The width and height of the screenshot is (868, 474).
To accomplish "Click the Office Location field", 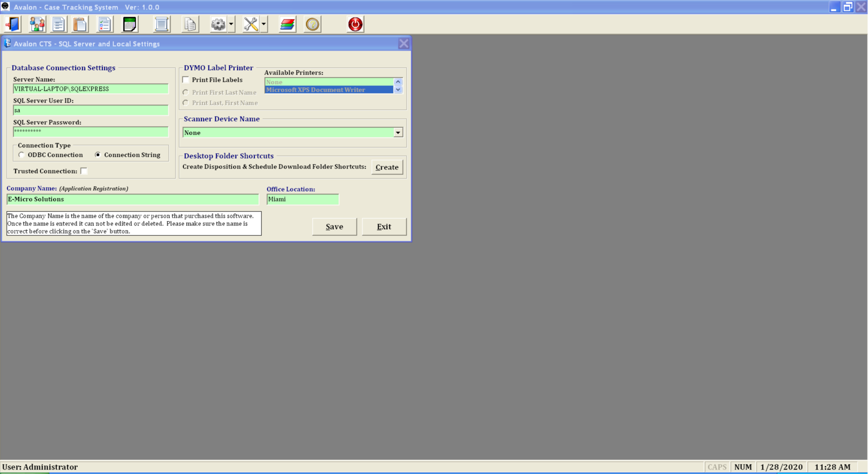I will (x=303, y=199).
